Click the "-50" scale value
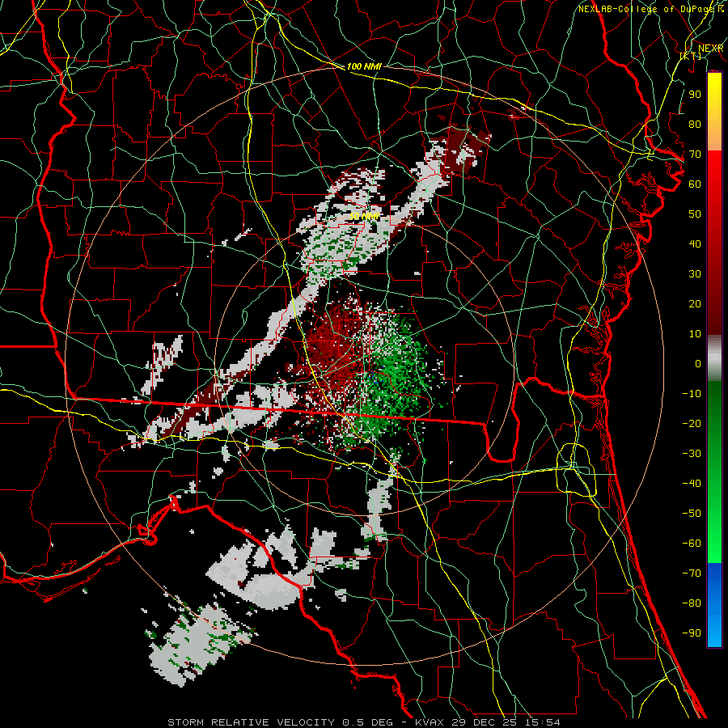This screenshot has height=728, width=728. [x=692, y=514]
